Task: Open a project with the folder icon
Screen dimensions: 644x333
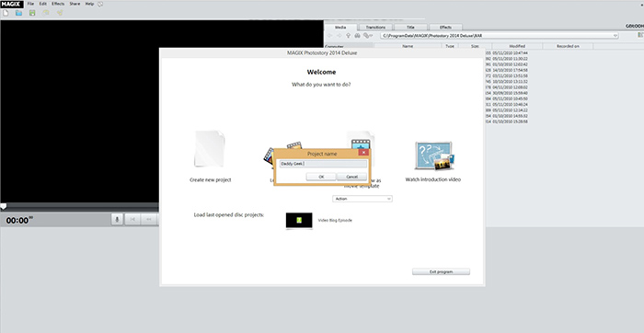Action: click(x=19, y=13)
